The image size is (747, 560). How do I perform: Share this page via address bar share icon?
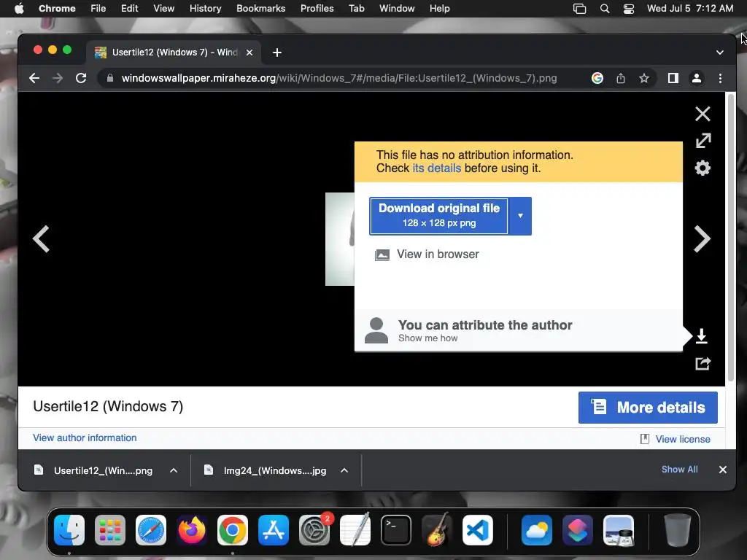click(620, 78)
